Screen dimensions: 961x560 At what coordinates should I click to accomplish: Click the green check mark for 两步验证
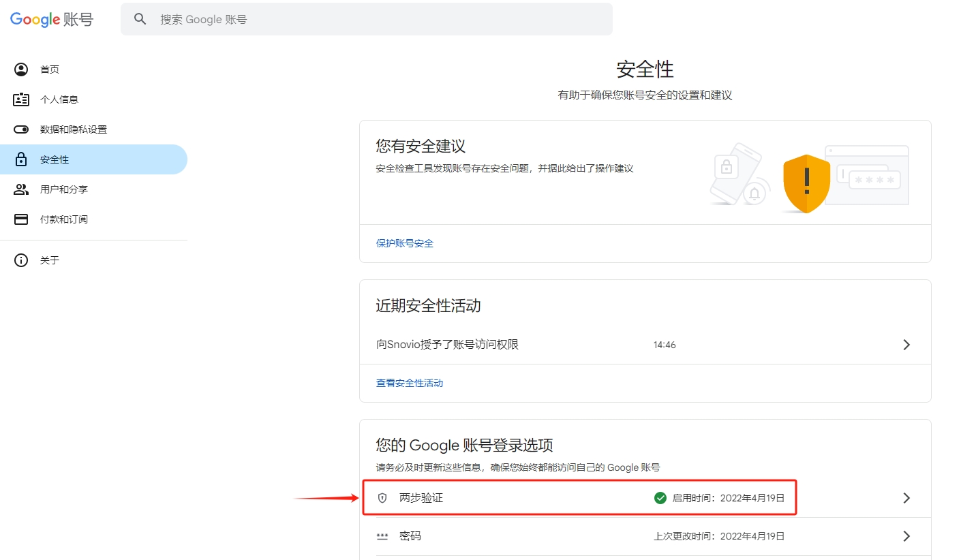(660, 498)
